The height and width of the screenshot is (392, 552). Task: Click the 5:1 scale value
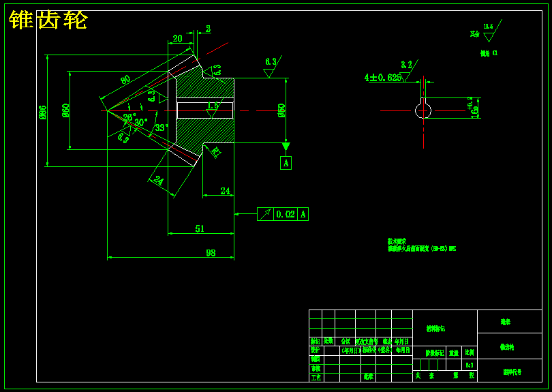(470, 365)
